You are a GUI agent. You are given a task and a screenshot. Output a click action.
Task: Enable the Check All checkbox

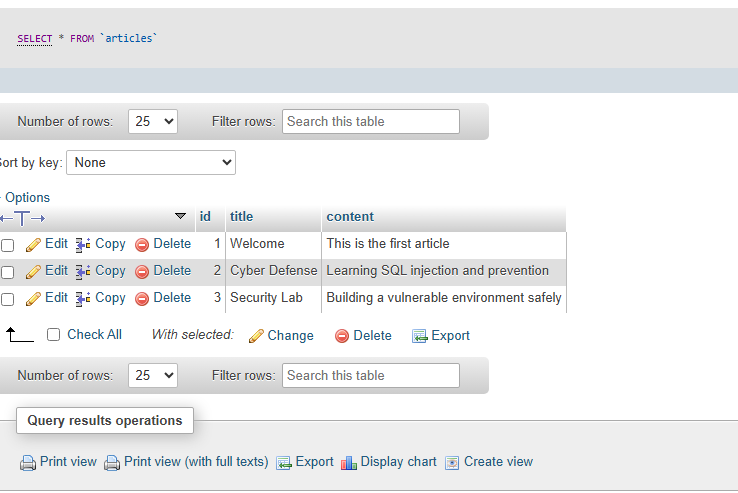click(54, 335)
